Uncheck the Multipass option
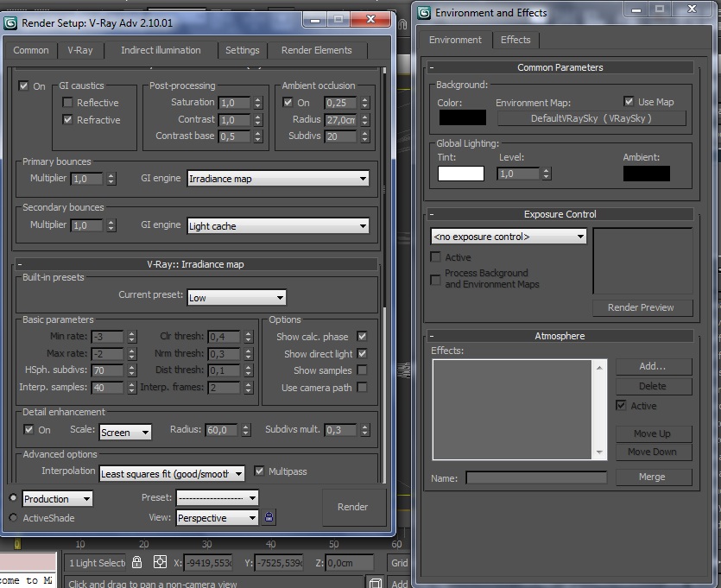 [x=259, y=471]
